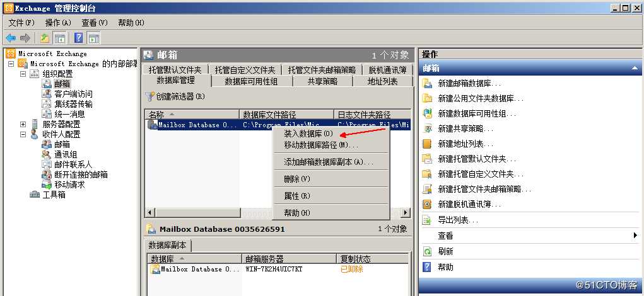Click the 新建脱机通讯簿 icon

pos(428,204)
